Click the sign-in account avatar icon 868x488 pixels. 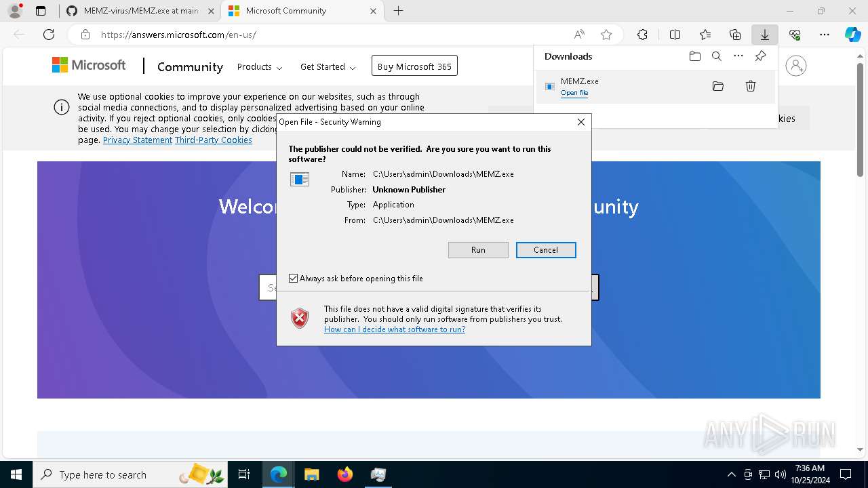pos(796,66)
